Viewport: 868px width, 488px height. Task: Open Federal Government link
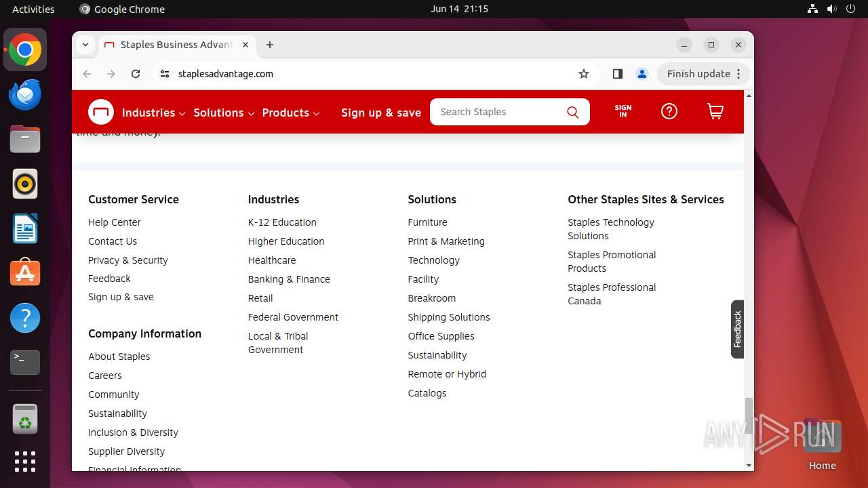tap(293, 317)
